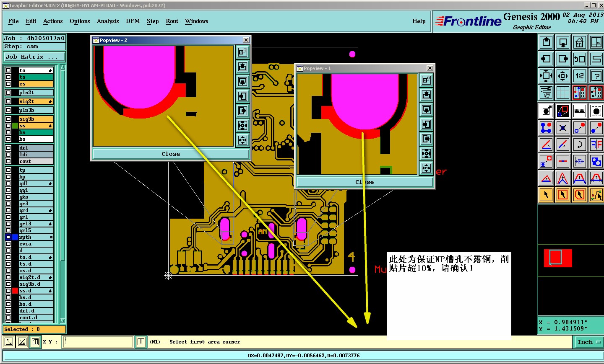Select the polygon area select arrow tool

tap(580, 195)
